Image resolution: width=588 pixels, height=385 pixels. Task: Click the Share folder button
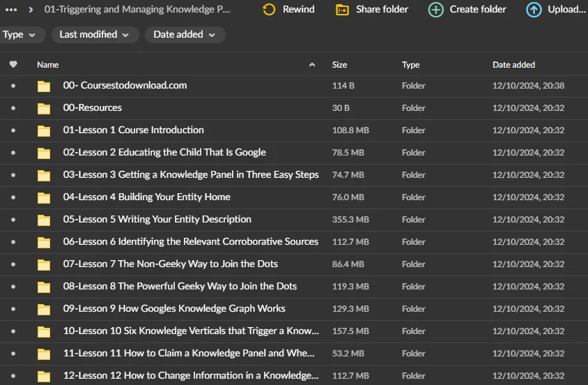pyautogui.click(x=371, y=9)
